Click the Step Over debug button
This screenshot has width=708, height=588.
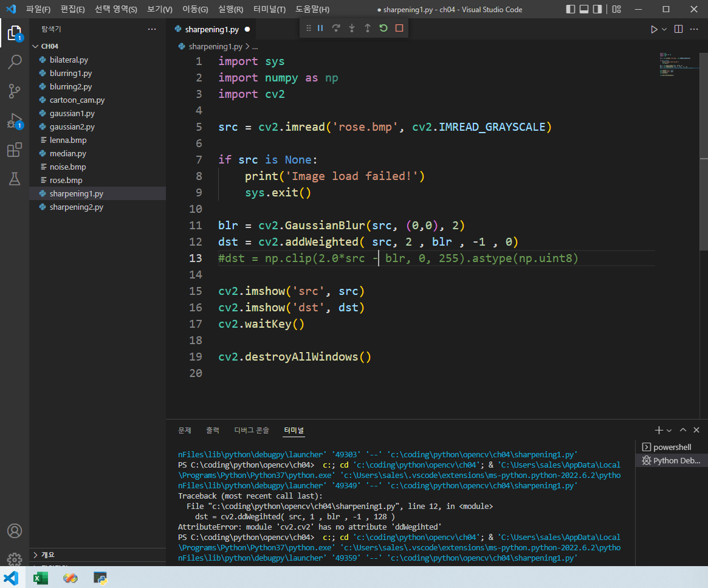[336, 28]
